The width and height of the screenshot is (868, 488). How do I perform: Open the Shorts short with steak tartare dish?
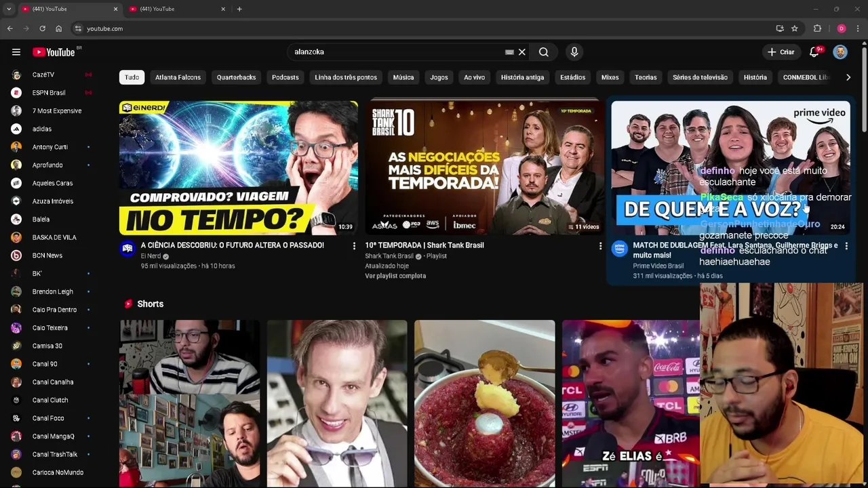484,404
